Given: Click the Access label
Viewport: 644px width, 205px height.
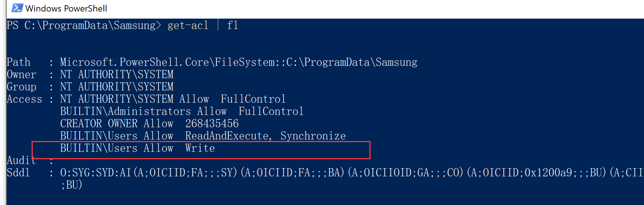Looking at the screenshot, I should (x=25, y=99).
